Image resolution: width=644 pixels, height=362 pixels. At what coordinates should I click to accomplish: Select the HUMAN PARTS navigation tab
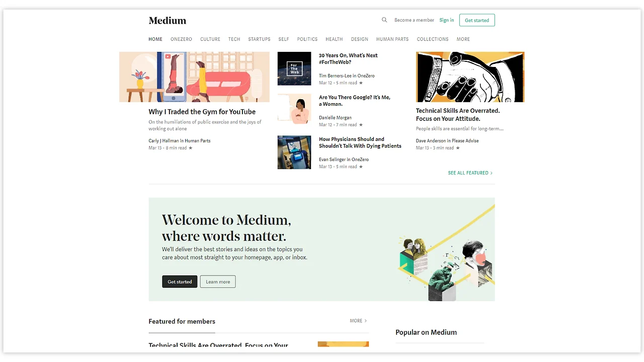[x=392, y=39]
